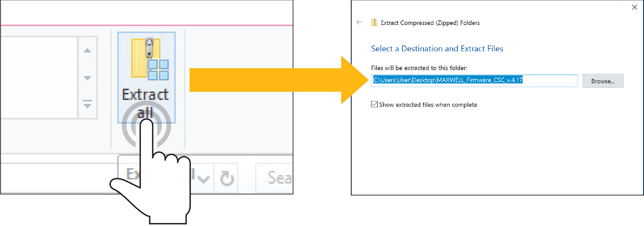The height and width of the screenshot is (226, 644).
Task: Toggle the Show extracted files checkbox
Action: [x=375, y=105]
